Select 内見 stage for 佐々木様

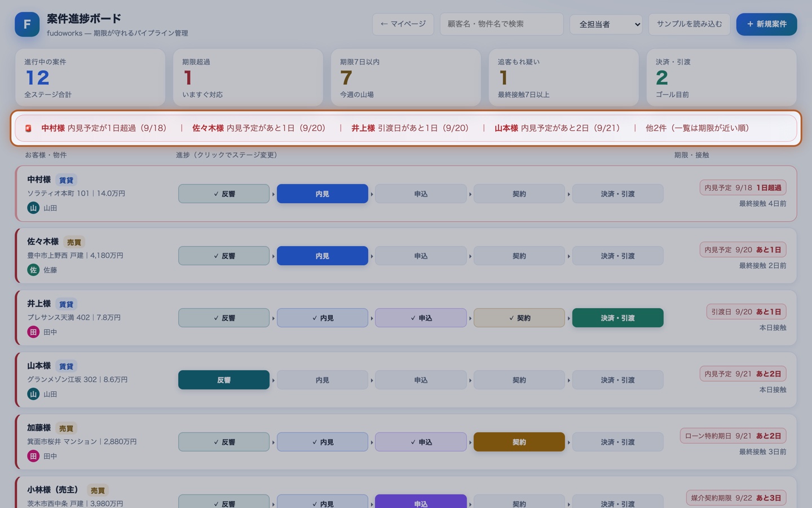click(323, 256)
